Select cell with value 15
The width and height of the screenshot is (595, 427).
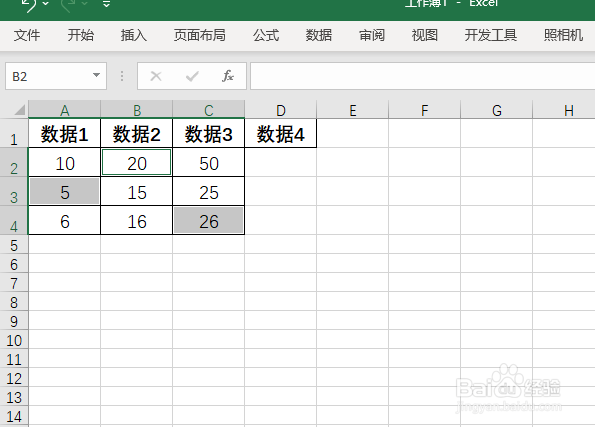tap(137, 192)
